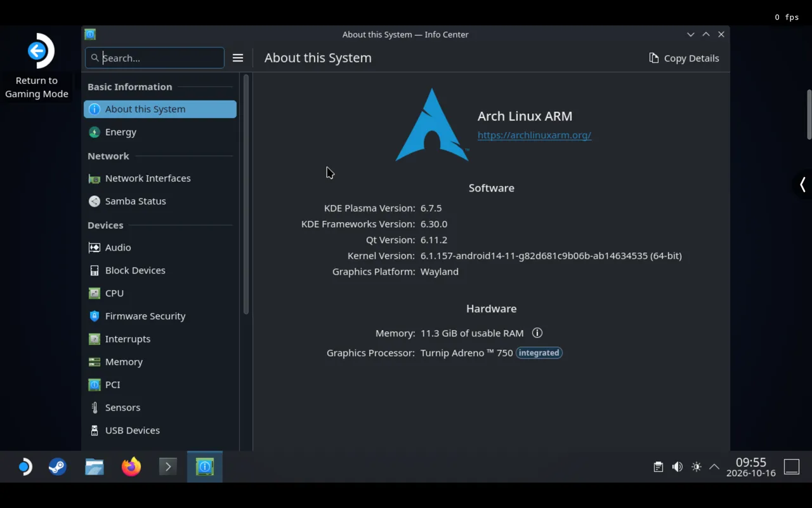This screenshot has width=812, height=508.
Task: Select the Block Devices icon
Action: click(95, 271)
